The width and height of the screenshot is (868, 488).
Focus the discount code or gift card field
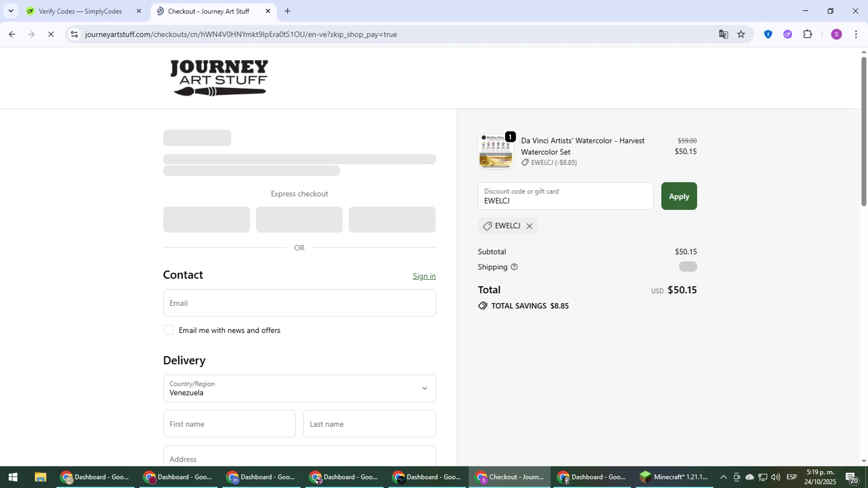point(565,196)
